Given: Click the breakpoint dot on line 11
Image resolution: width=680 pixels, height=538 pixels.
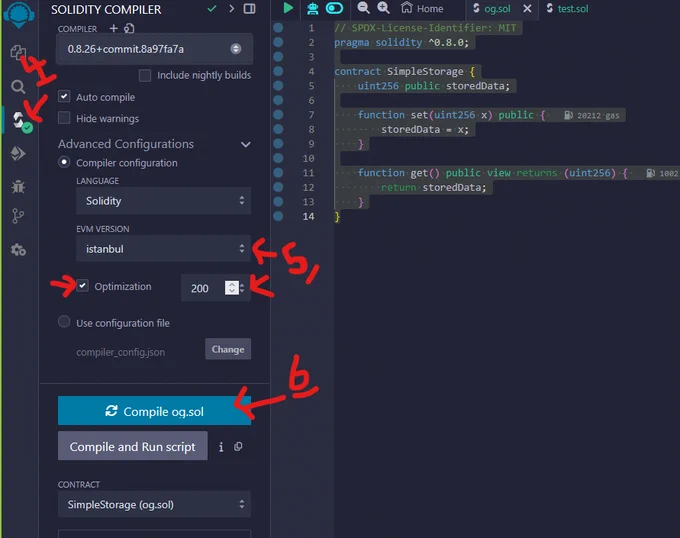Looking at the screenshot, I should point(278,173).
